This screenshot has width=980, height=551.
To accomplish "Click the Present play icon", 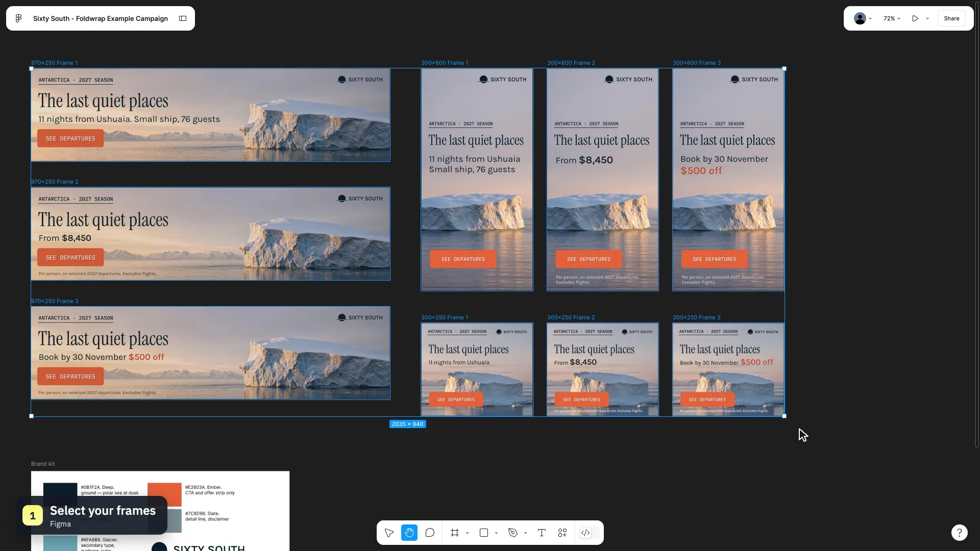I will click(x=915, y=18).
